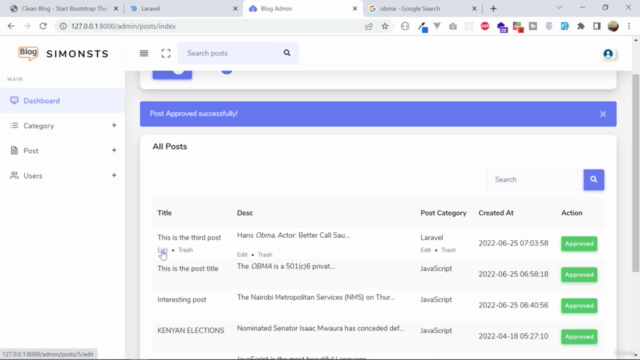
Task: Open Post in the sidebar
Action: tap(62, 151)
